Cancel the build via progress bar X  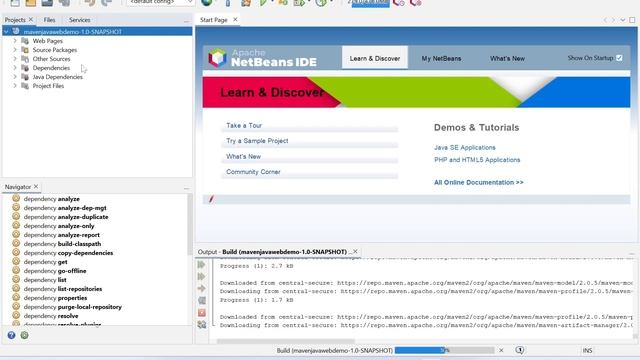click(501, 350)
